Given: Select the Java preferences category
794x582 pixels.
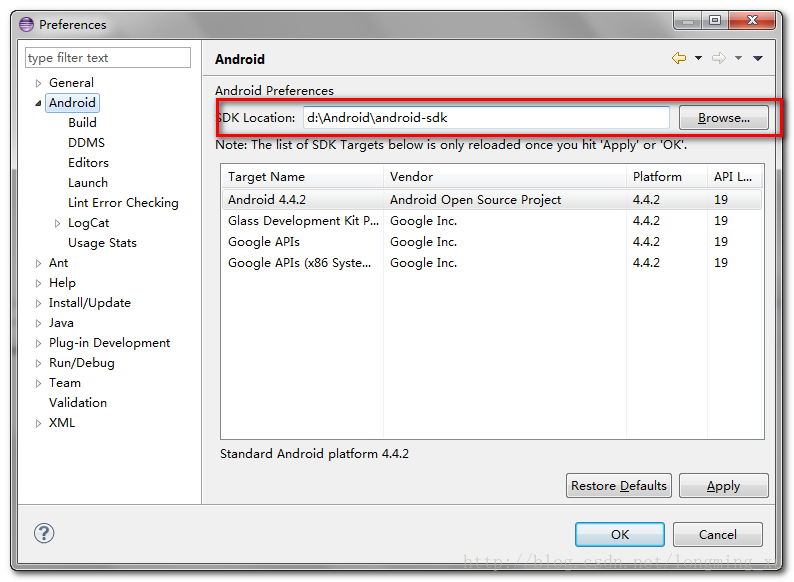Looking at the screenshot, I should (x=61, y=323).
